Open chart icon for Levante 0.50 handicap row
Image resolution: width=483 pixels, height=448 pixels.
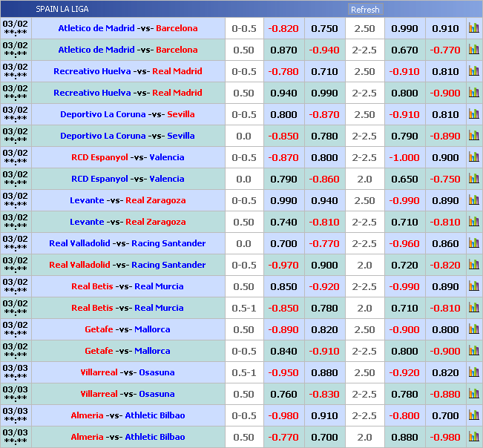[x=473, y=222]
